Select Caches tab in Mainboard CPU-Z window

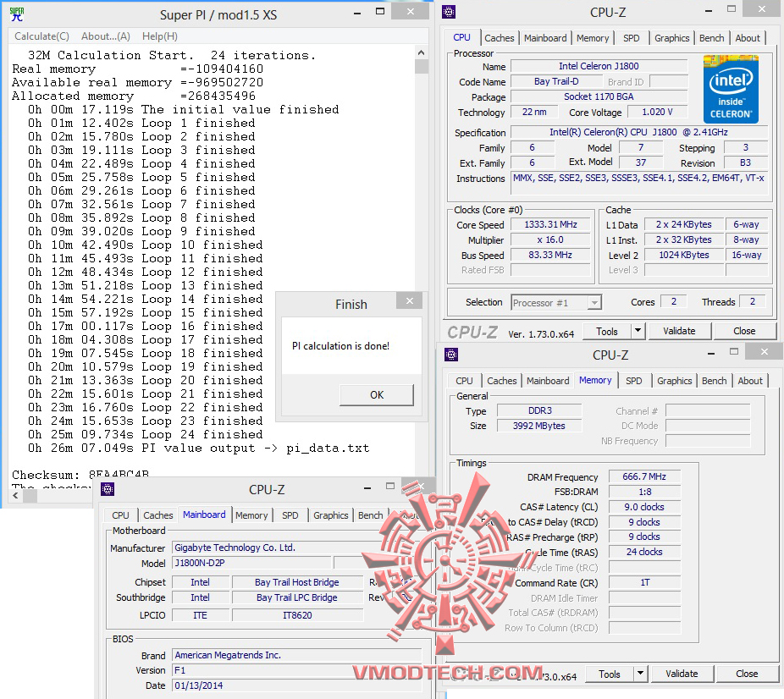pyautogui.click(x=157, y=515)
